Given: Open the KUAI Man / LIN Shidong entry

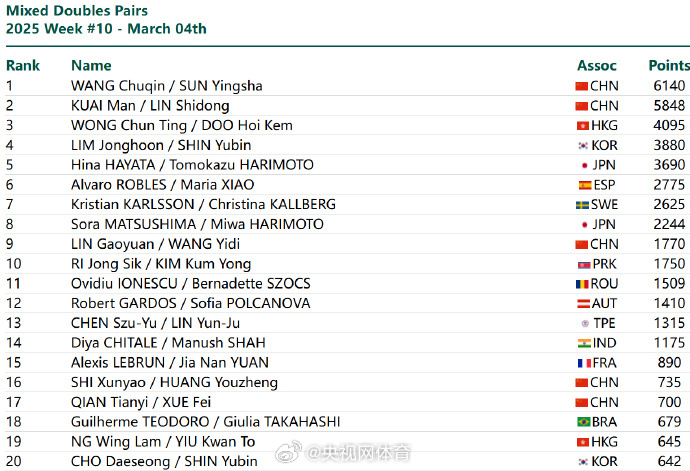Looking at the screenshot, I should pyautogui.click(x=150, y=106).
